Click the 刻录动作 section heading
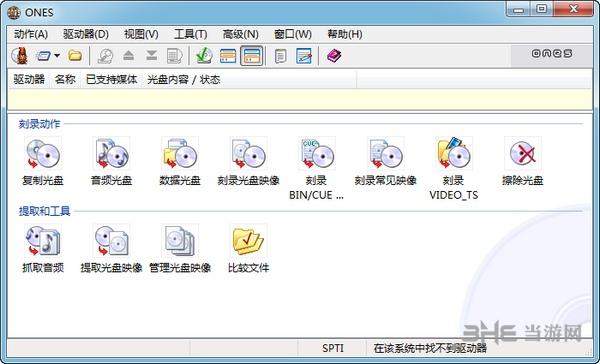This screenshot has width=600, height=364. click(x=39, y=124)
